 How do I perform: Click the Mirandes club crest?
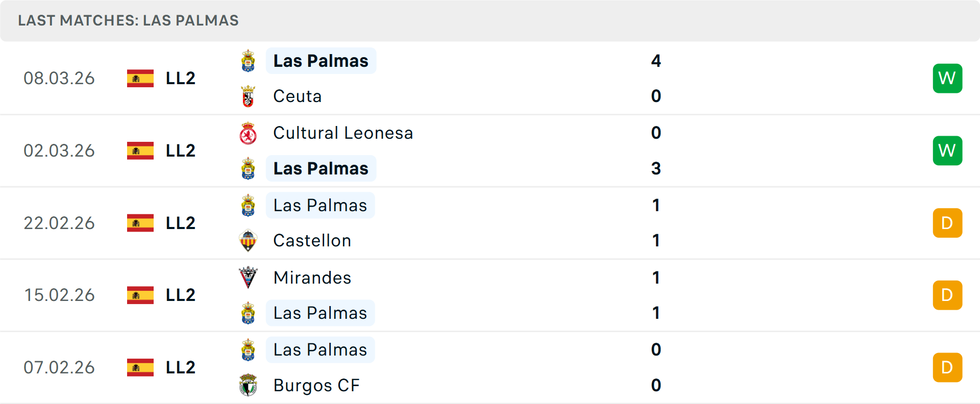click(248, 278)
